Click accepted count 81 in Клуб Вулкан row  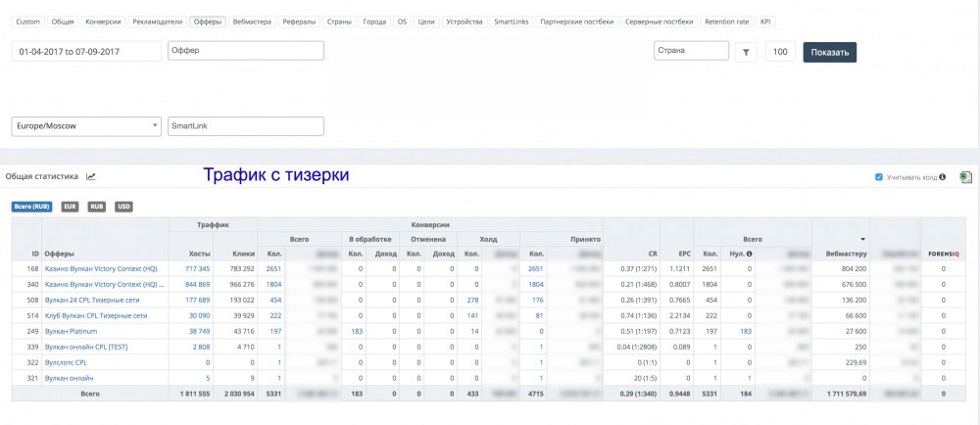pos(539,315)
